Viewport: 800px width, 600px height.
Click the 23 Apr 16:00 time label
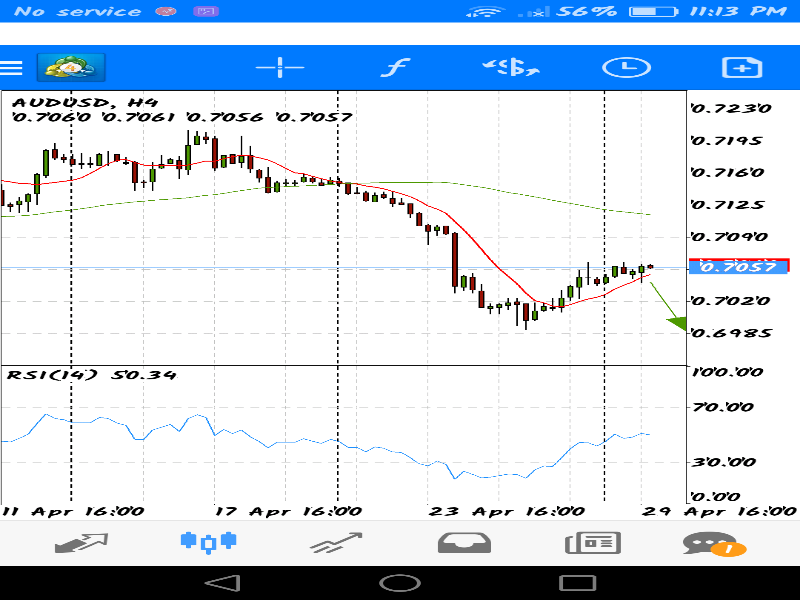506,511
